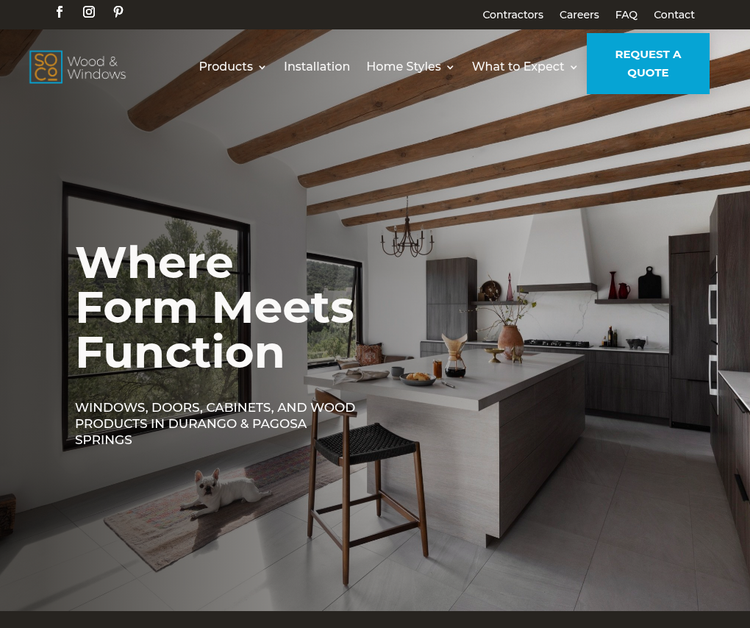Open the Contractors link

(513, 15)
